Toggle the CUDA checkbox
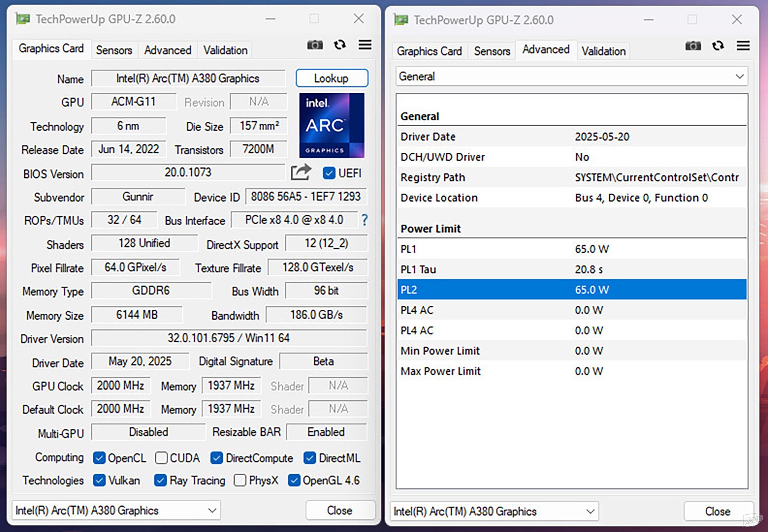Screen dimensions: 768x532 tap(161, 458)
